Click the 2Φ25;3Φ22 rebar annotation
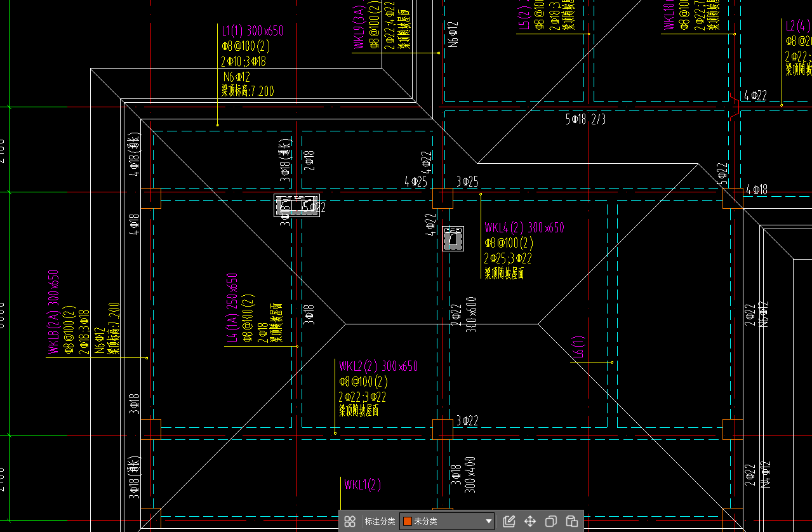The width and height of the screenshot is (812, 532). click(508, 258)
